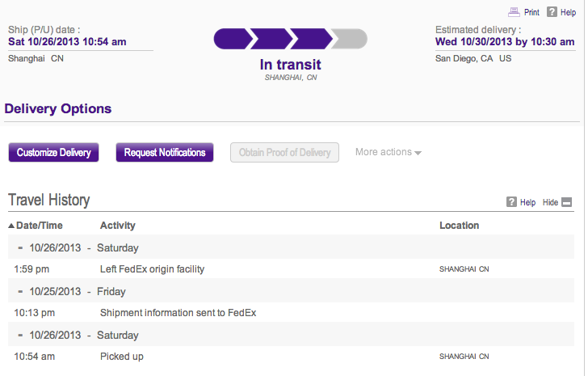Viewport: 588px width, 376px height.
Task: Click the Travel History question-mark help icon
Action: [511, 202]
